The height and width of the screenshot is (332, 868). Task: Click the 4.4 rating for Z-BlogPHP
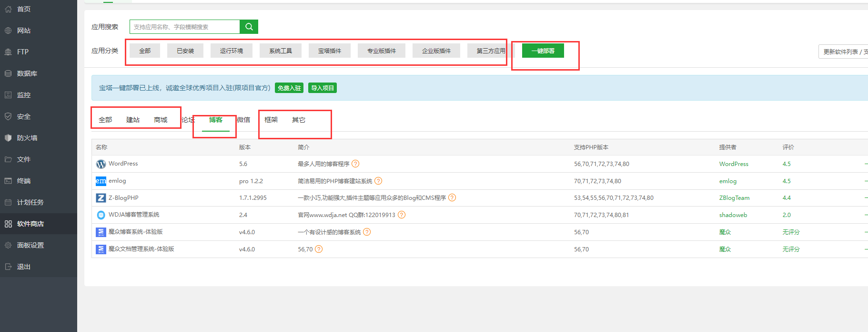(x=787, y=197)
